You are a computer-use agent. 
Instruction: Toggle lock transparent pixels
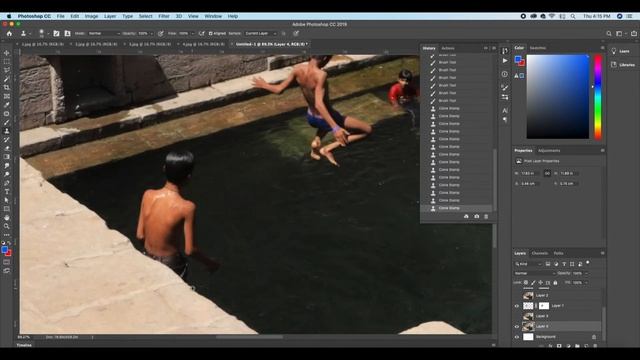[x=526, y=282]
